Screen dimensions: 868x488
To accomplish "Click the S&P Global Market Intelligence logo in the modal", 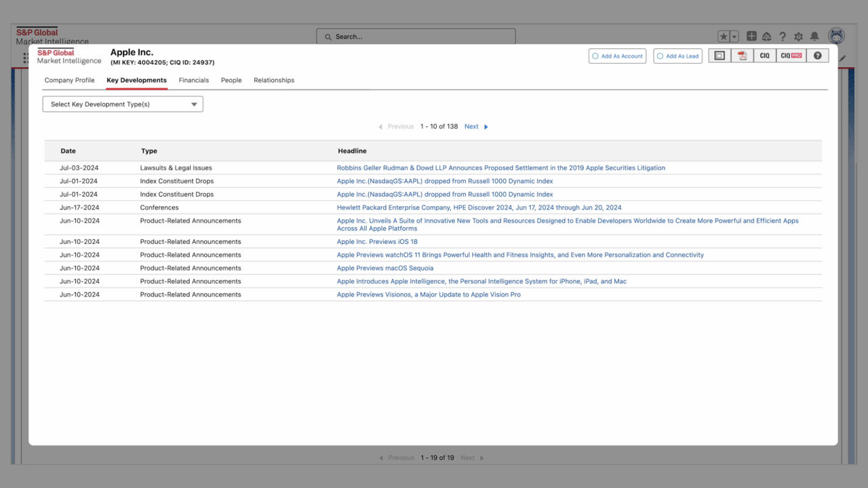I will (69, 56).
